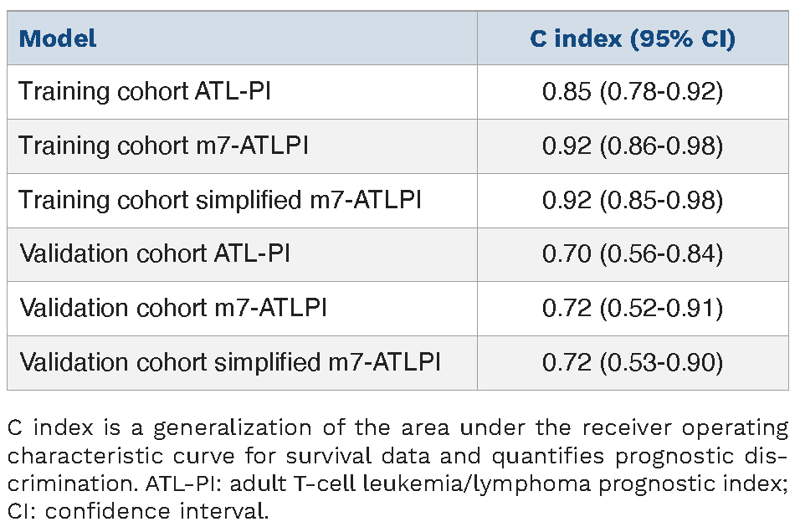This screenshot has width=800, height=532.
Task: Click the value 0.92 (0.86-0.98)
Action: pos(632,146)
